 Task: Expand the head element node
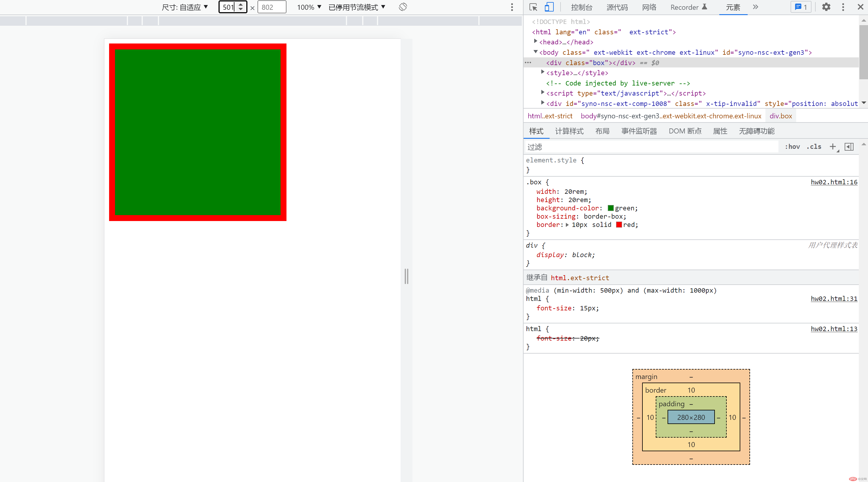point(535,41)
